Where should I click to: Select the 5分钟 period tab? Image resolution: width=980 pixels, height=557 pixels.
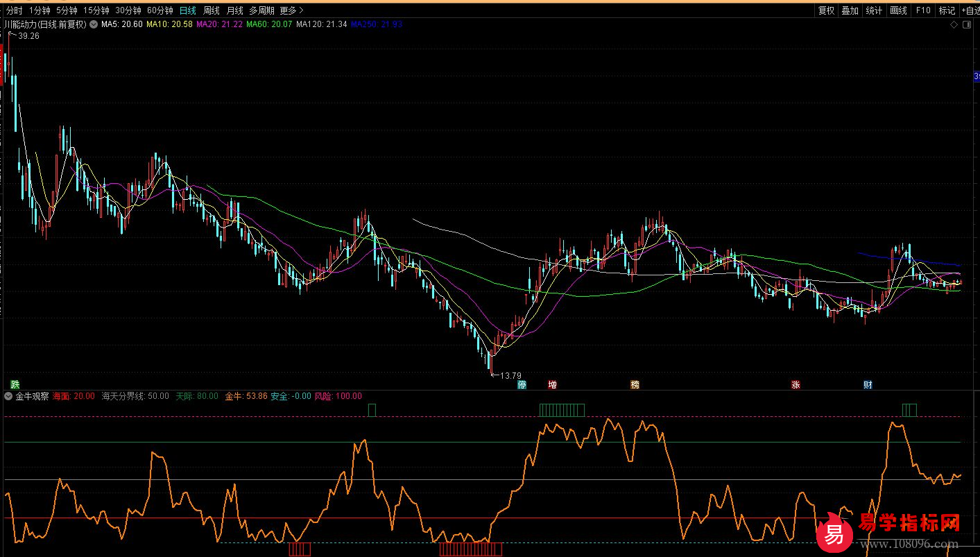pos(67,10)
